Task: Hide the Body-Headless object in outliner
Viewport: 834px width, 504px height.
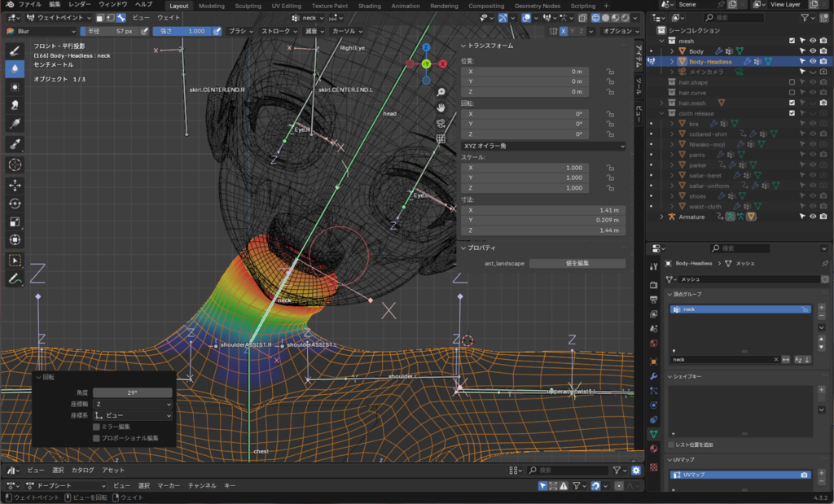Action: point(812,61)
